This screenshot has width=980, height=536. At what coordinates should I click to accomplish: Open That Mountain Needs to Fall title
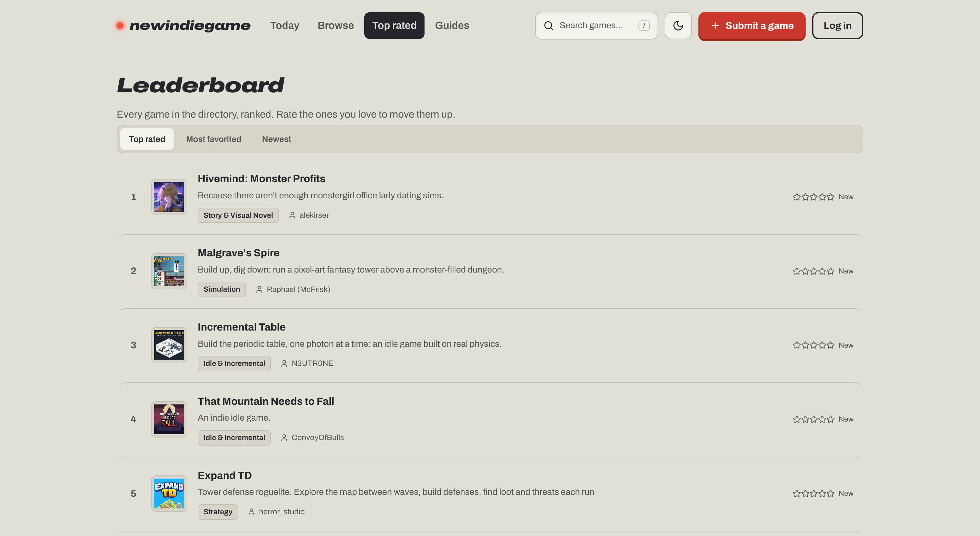point(266,401)
